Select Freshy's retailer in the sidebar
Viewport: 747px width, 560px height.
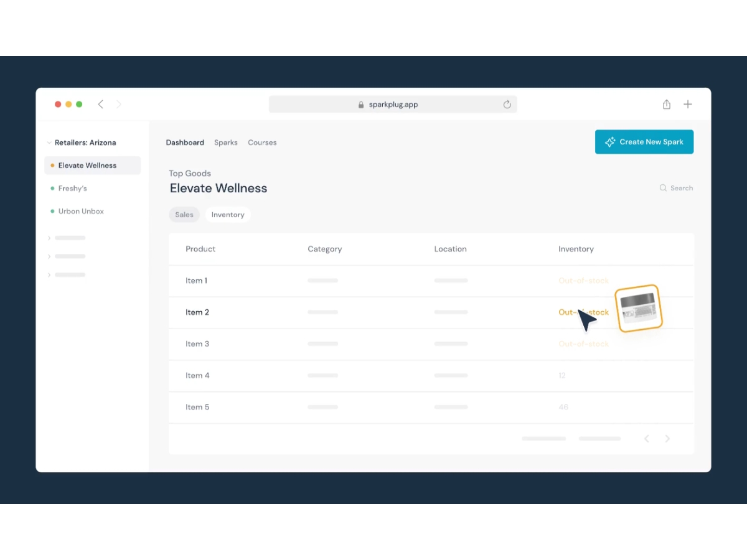(x=72, y=189)
